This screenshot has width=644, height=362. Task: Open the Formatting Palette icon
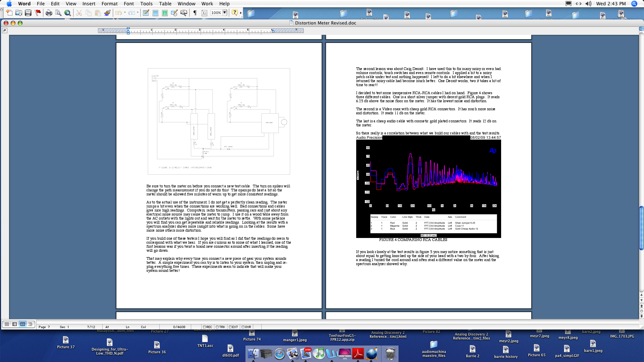tap(204, 13)
